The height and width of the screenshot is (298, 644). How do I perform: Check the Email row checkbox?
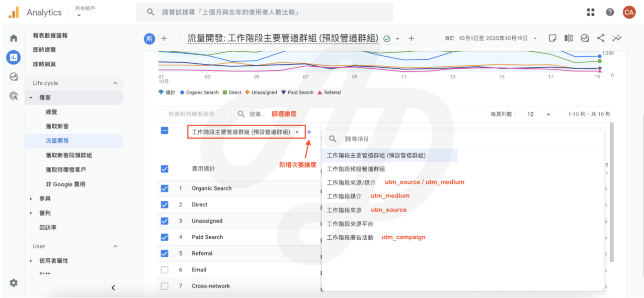(165, 270)
